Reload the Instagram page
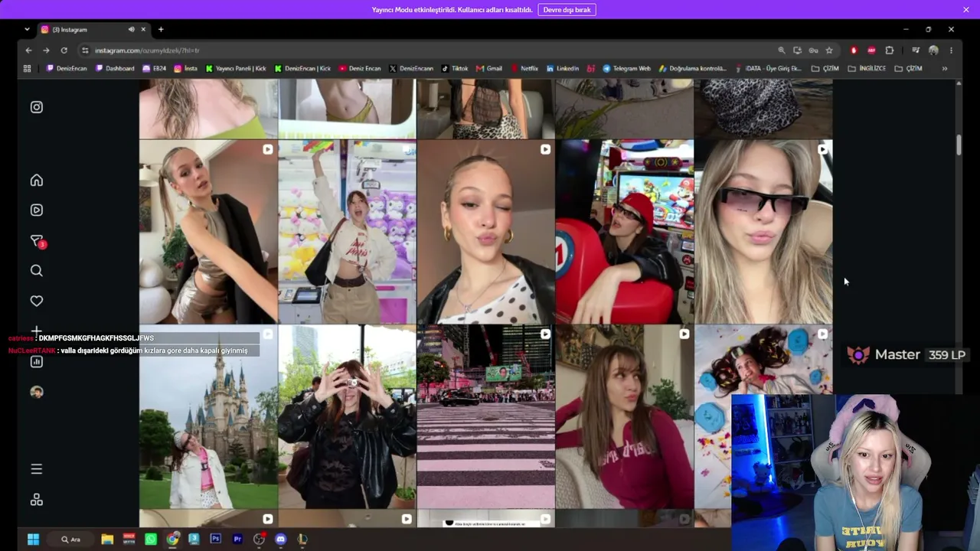The height and width of the screenshot is (551, 980). (x=64, y=51)
